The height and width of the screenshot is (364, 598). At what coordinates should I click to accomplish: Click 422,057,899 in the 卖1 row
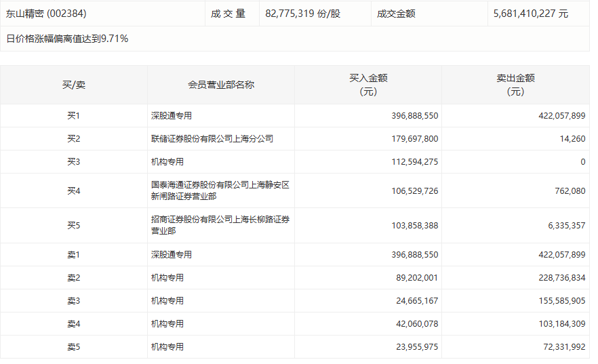[x=562, y=255]
